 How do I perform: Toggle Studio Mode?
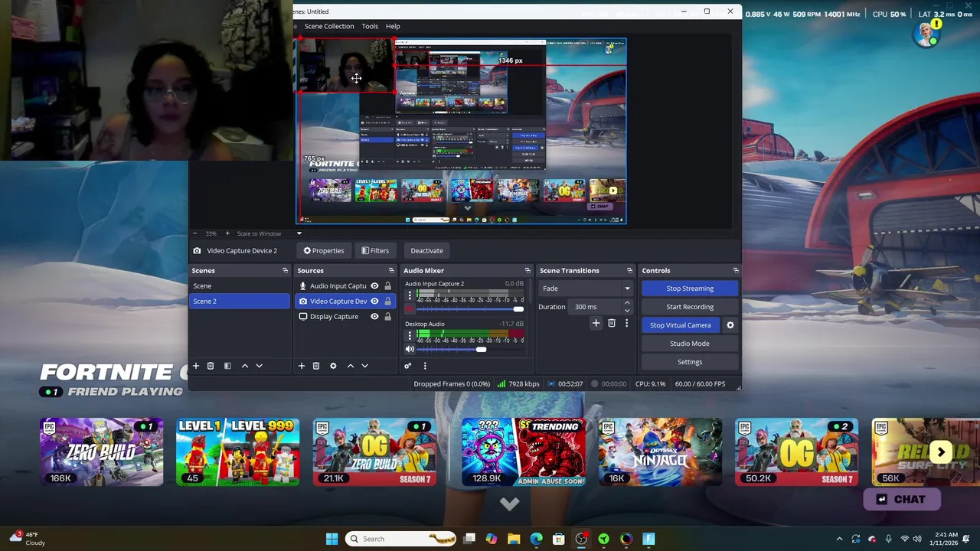[690, 344]
